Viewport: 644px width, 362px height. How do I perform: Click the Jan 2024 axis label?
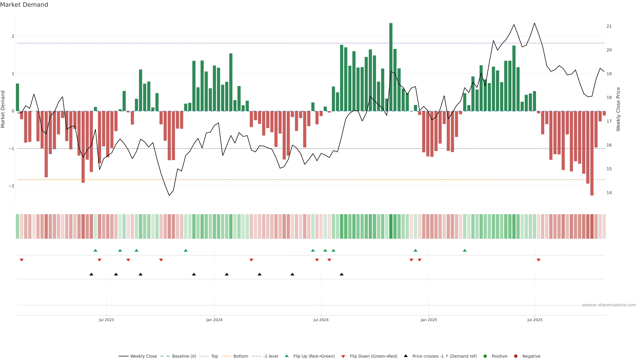pyautogui.click(x=214, y=320)
